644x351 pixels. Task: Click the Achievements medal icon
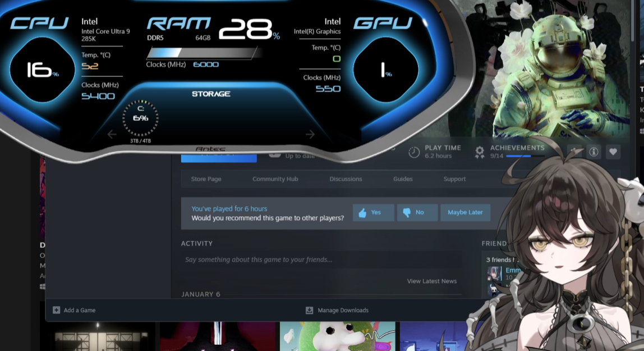coord(479,152)
